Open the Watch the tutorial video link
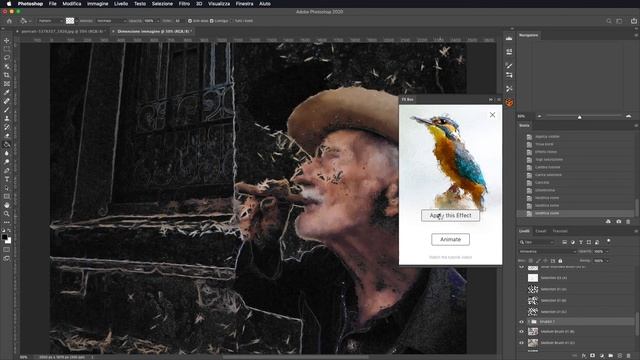The image size is (640, 360). (x=450, y=257)
